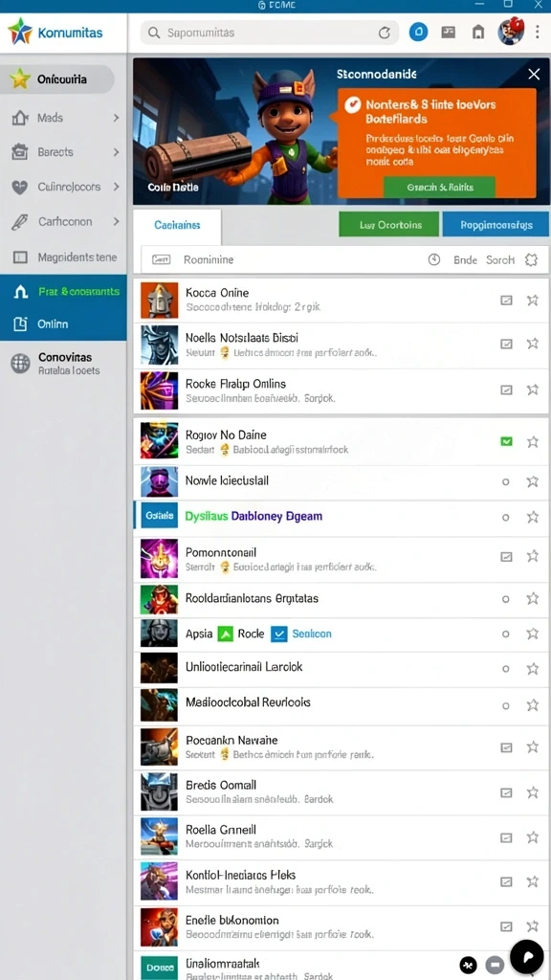Toggle checkbox on Rocke Fralup Omlins row
The height and width of the screenshot is (980, 551).
507,390
